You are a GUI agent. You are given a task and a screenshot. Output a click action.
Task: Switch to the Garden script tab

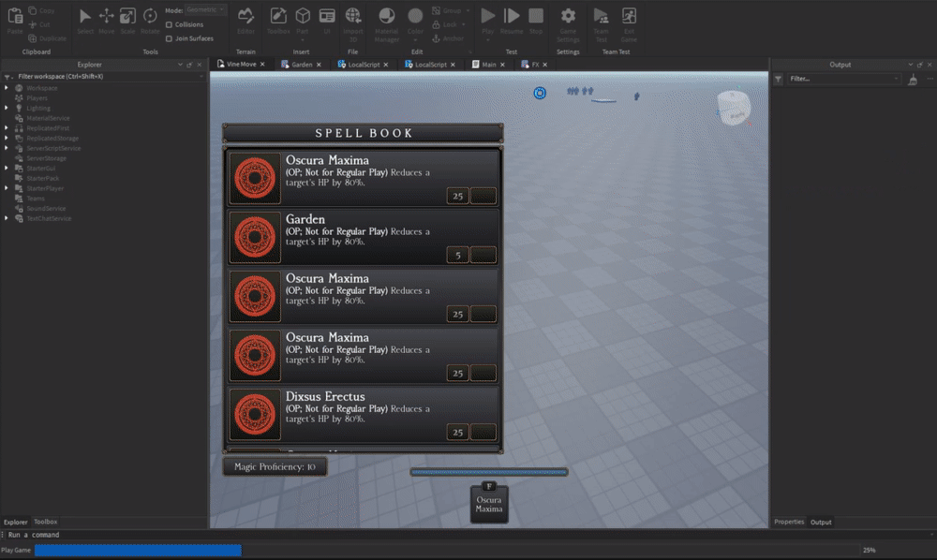[301, 65]
